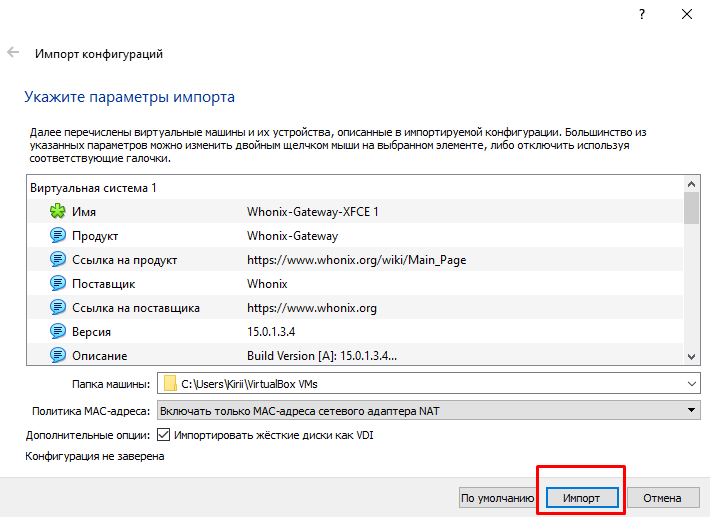
Task: Select the Whonix vendor value
Action: click(x=267, y=284)
